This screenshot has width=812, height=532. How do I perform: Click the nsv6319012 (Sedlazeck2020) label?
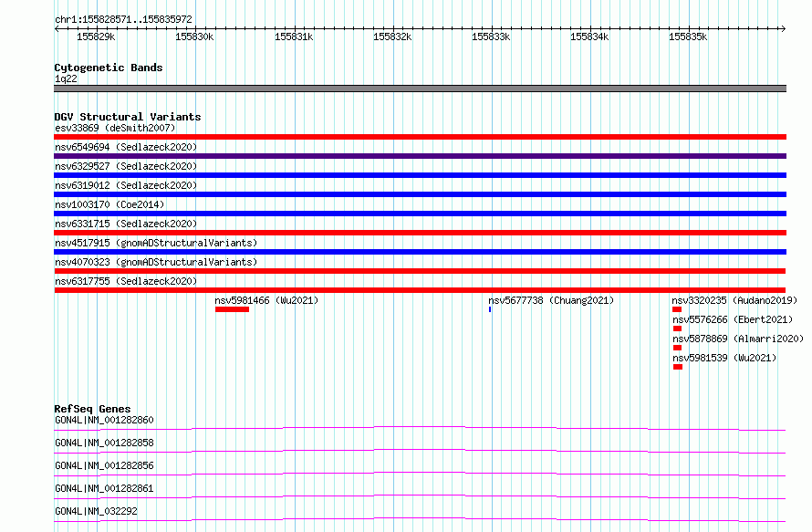(126, 185)
